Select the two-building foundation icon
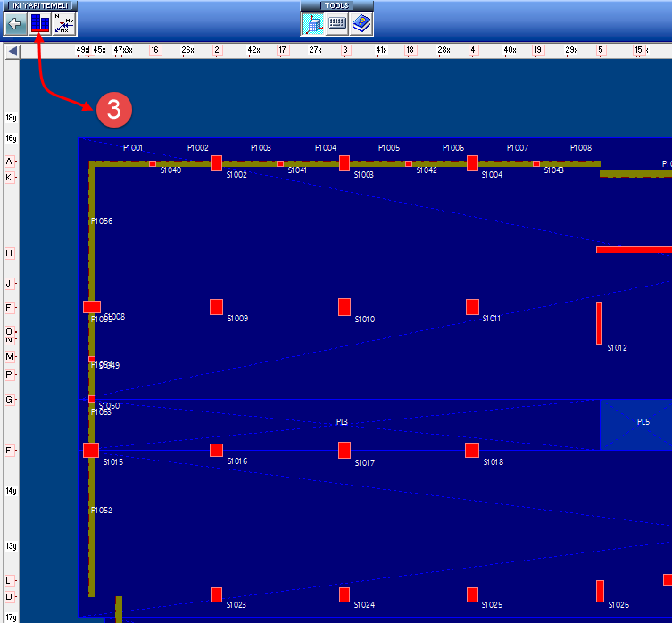Image resolution: width=672 pixels, height=623 pixels. pyautogui.click(x=40, y=24)
